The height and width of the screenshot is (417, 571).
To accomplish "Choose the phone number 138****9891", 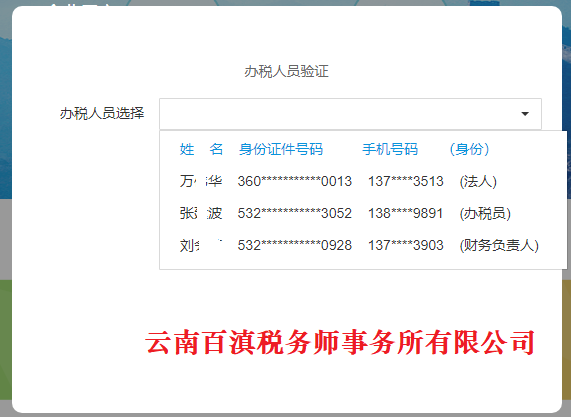I will tap(406, 213).
